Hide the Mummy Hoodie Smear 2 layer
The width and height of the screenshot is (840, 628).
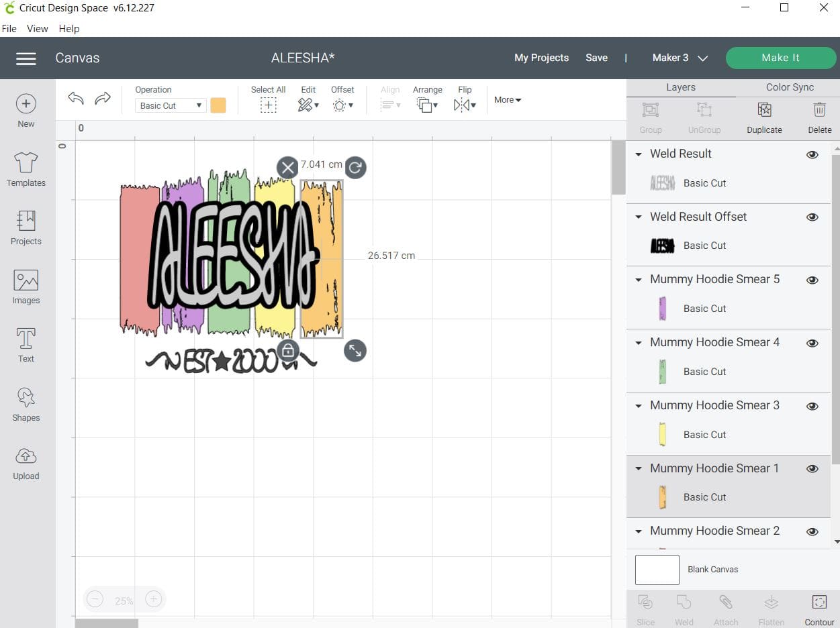click(x=812, y=532)
